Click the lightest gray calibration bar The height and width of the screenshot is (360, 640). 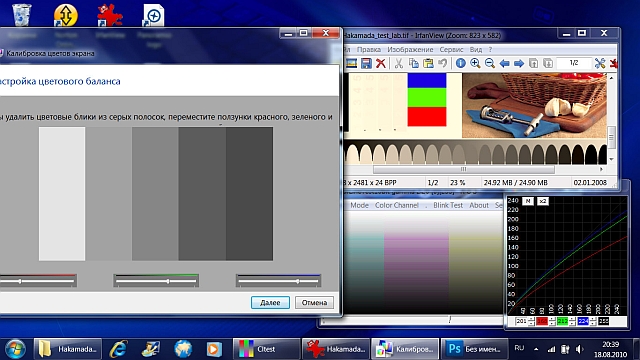62,194
